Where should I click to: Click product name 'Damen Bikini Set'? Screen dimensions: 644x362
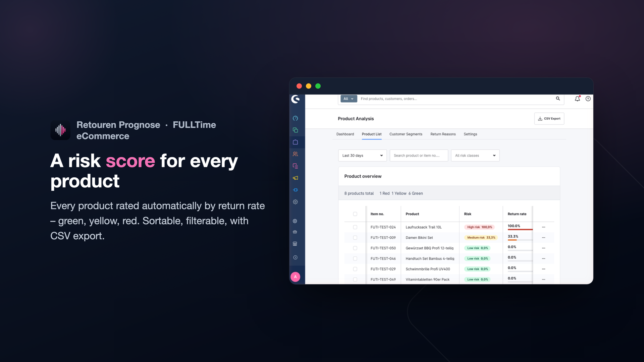pos(419,238)
